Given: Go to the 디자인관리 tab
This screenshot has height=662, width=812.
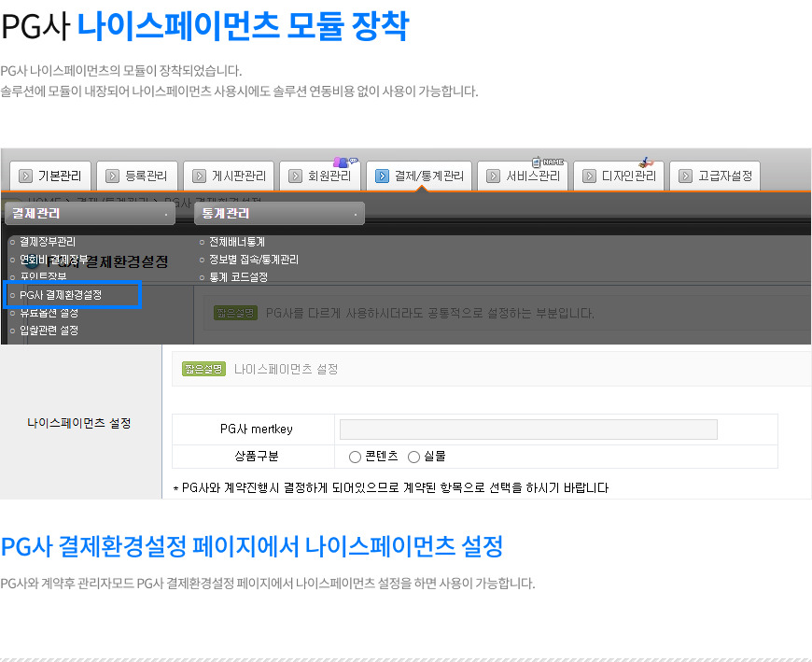Looking at the screenshot, I should (x=619, y=176).
